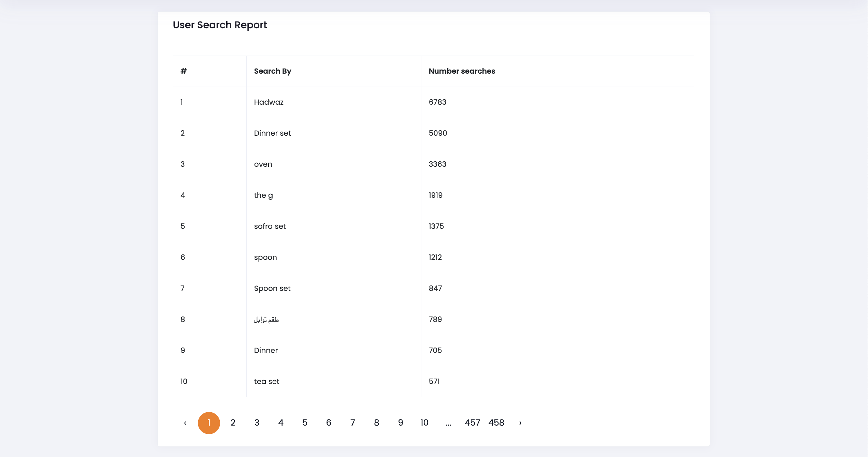Viewport: 868px width, 457px height.
Task: Click the next page arrow
Action: pyautogui.click(x=520, y=423)
